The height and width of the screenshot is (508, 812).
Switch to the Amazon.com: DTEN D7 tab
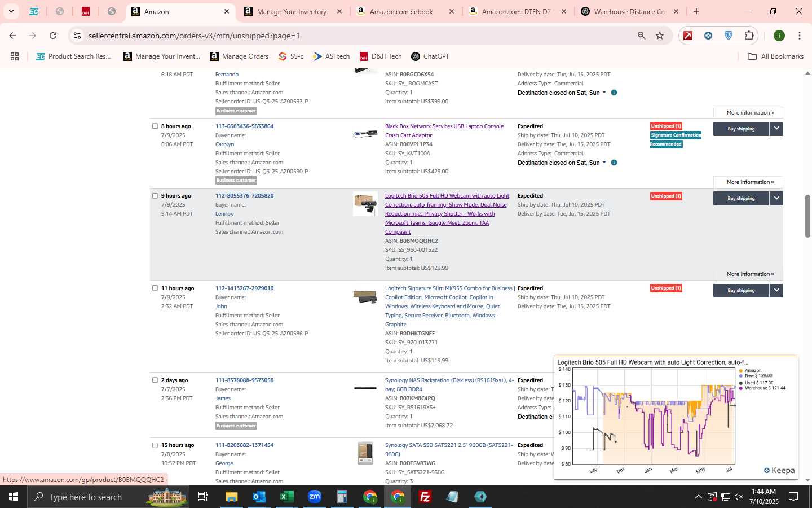click(x=517, y=11)
